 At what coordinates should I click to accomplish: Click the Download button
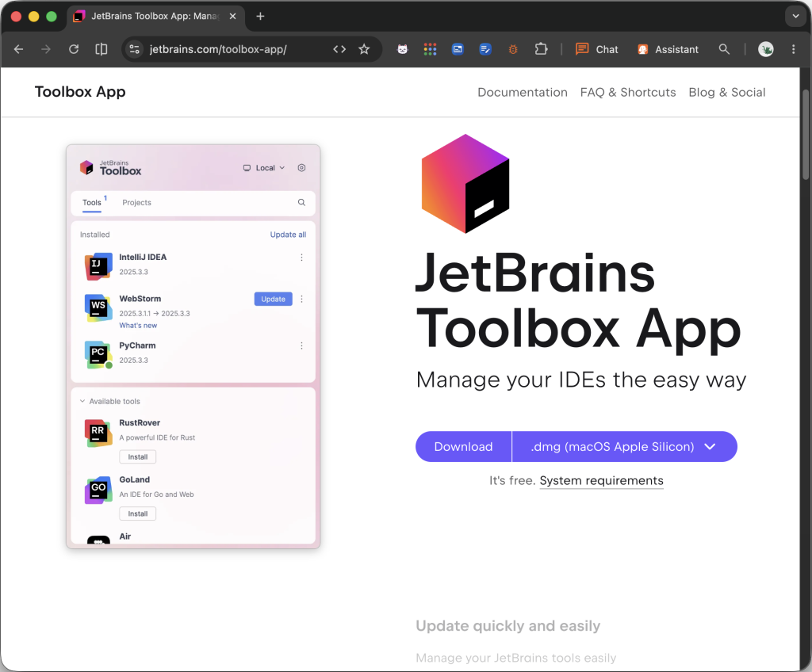coord(463,446)
